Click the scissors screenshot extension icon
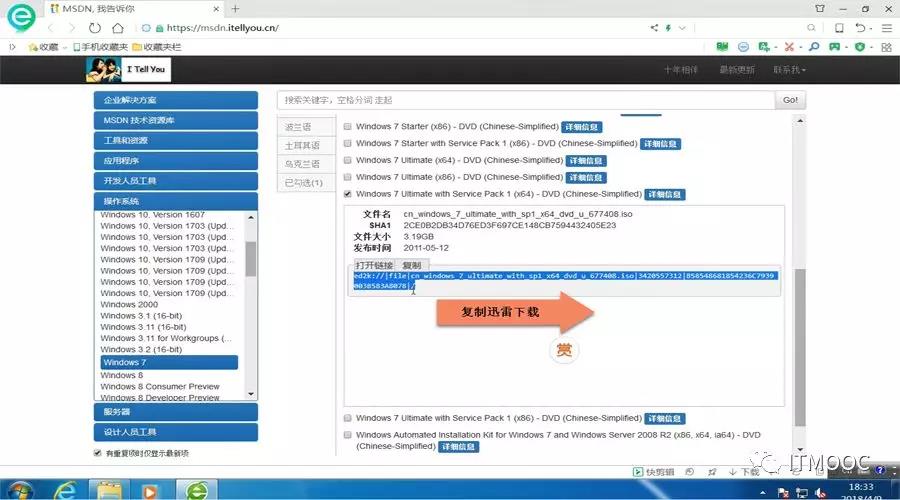Image resolution: width=900 pixels, height=500 pixels. coord(789,46)
